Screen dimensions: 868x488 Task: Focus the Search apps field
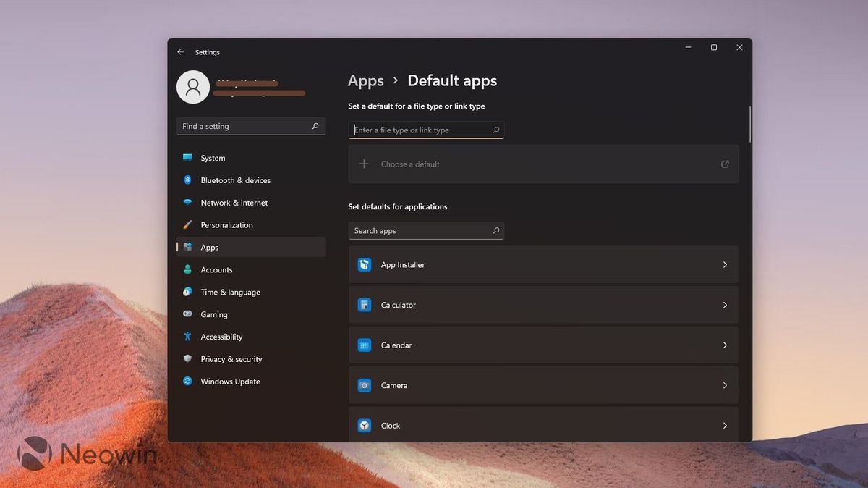coord(426,231)
